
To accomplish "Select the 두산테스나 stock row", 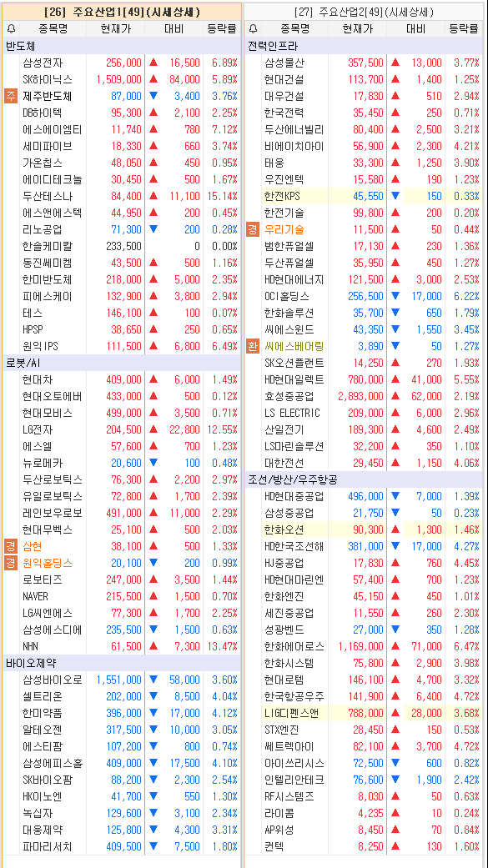I will [122, 197].
